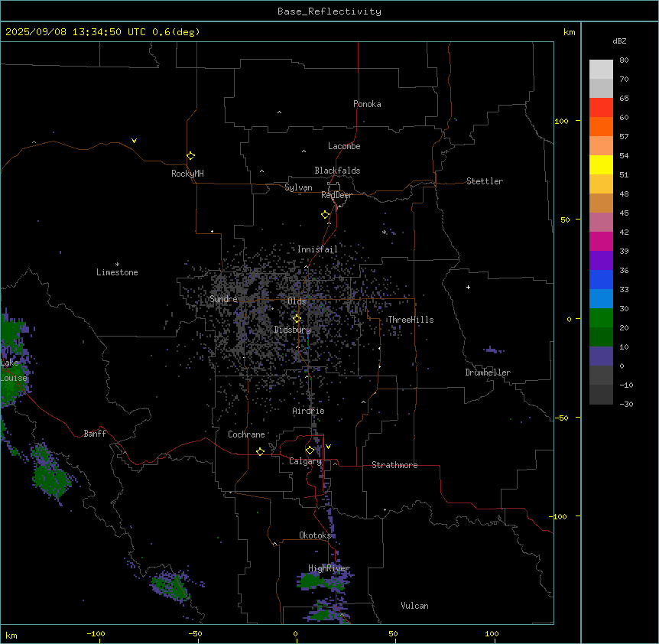
Task: Pick the slate purple 10 dBZ legend swatch
Action: 601,356
